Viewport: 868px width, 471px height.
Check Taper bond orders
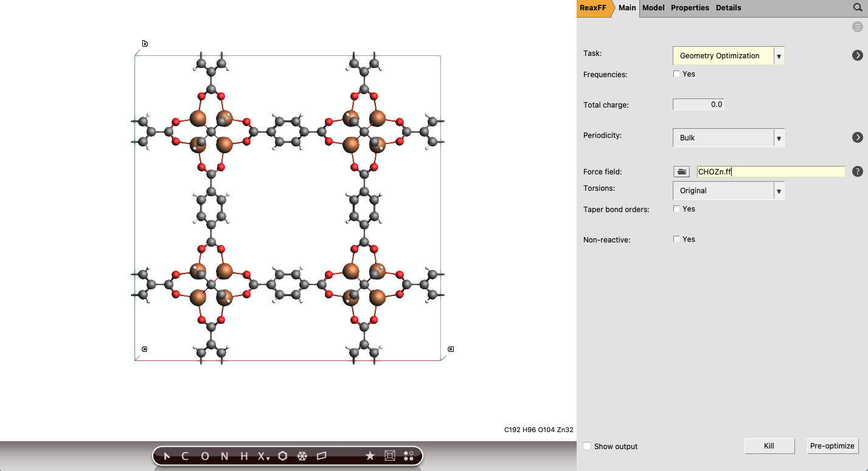point(676,209)
